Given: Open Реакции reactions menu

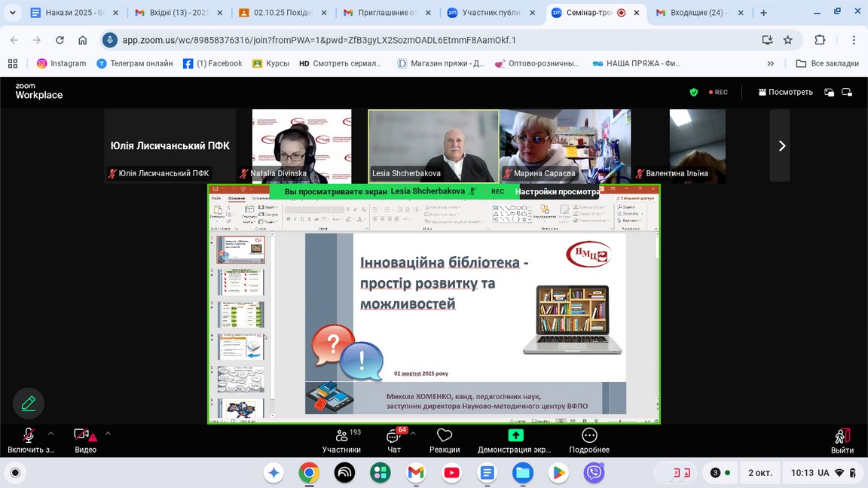Looking at the screenshot, I should [x=445, y=440].
